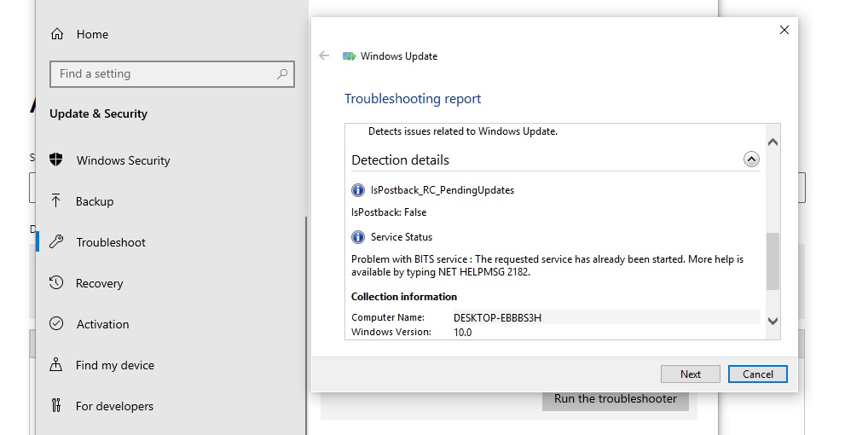Viewport: 868px width, 435px height.
Task: Click the Windows Update icon in dialog header
Action: 350,56
